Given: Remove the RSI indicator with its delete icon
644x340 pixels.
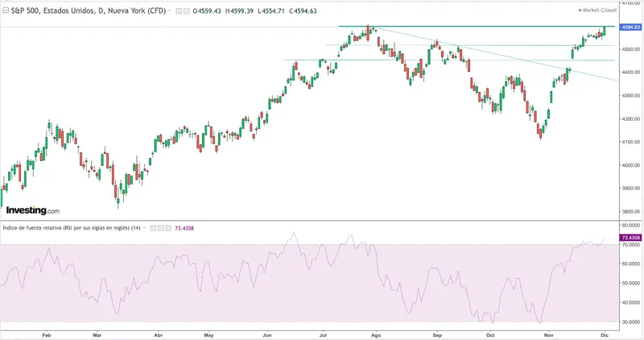Looking at the screenshot, I should tap(168, 228).
